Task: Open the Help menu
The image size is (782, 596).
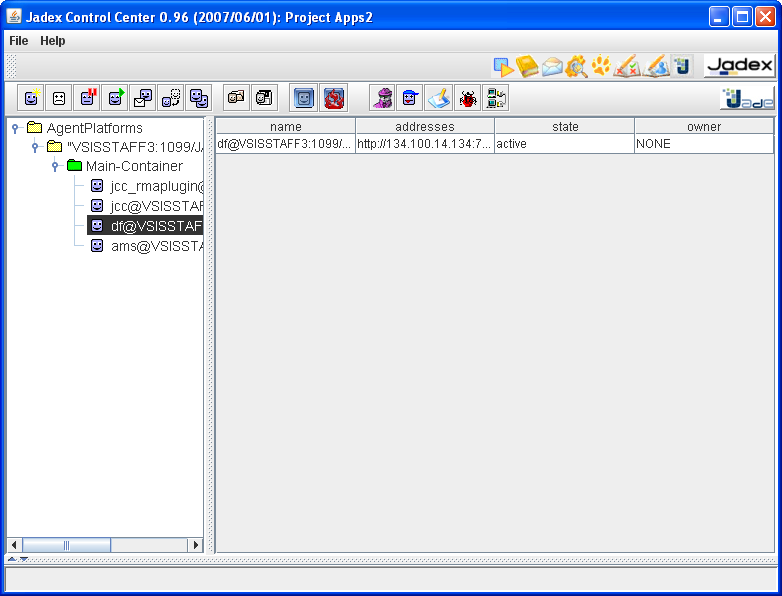Action: pos(52,41)
